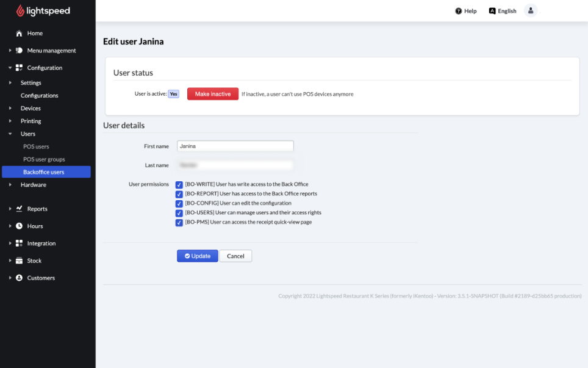Screen dimensions: 588x368
Task: Click the Menu management icon
Action: coord(19,51)
